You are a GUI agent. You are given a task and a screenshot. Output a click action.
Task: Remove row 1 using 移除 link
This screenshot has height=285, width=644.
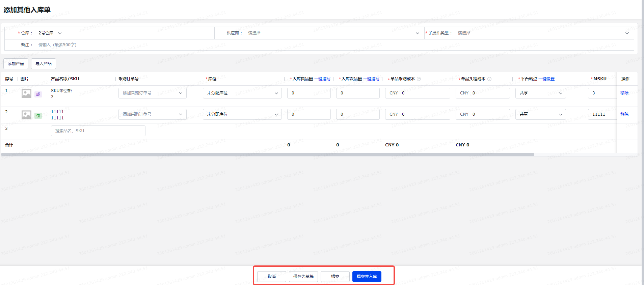pyautogui.click(x=624, y=93)
